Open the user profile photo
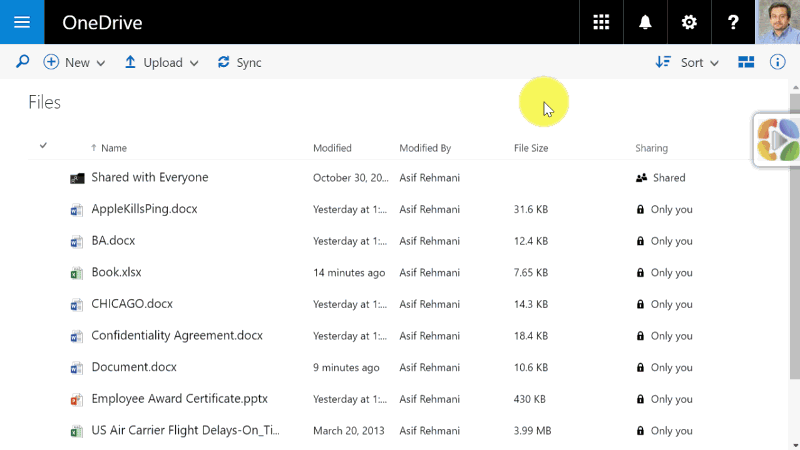Viewport: 800px width, 450px height. 778,22
